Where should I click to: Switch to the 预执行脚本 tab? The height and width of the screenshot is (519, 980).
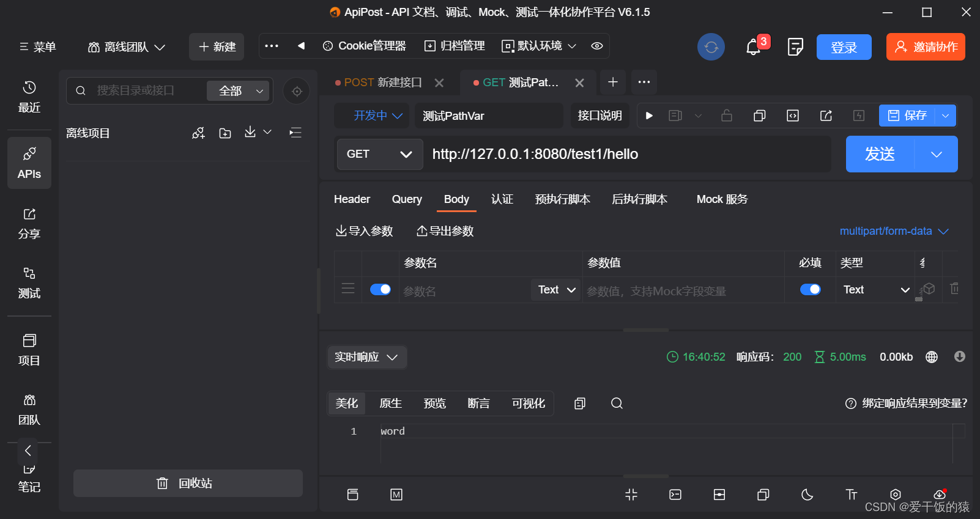(562, 199)
